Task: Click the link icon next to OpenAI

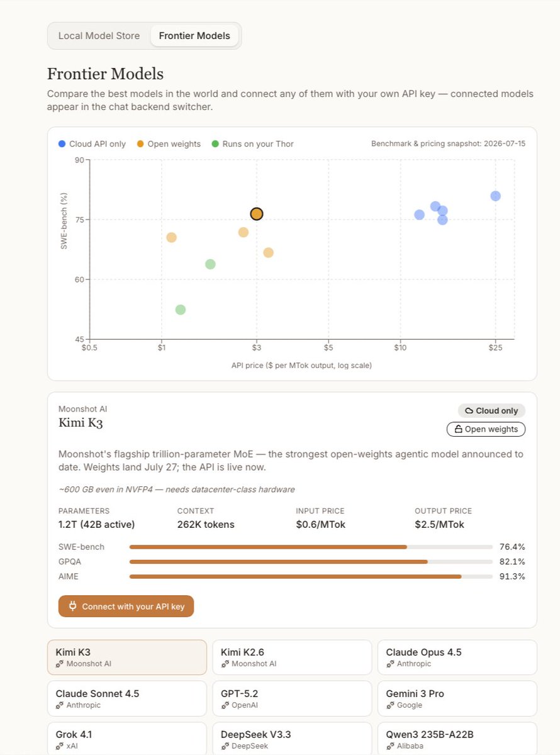Action: click(225, 705)
